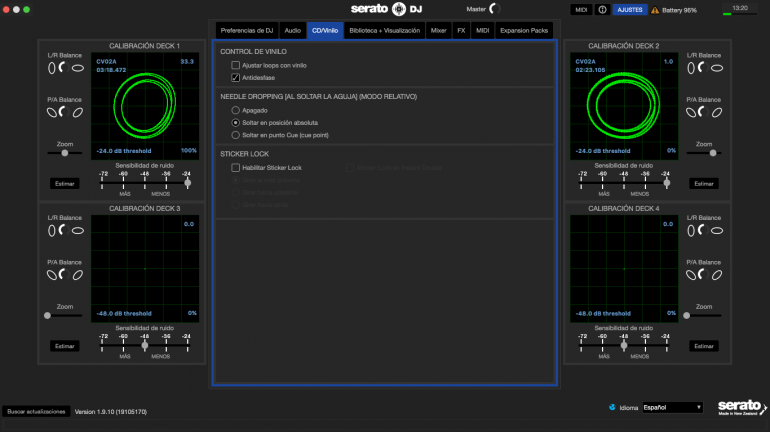Select Soltar en posición absoluta option
Image resolution: width=770 pixels, height=432 pixels.
coord(235,123)
